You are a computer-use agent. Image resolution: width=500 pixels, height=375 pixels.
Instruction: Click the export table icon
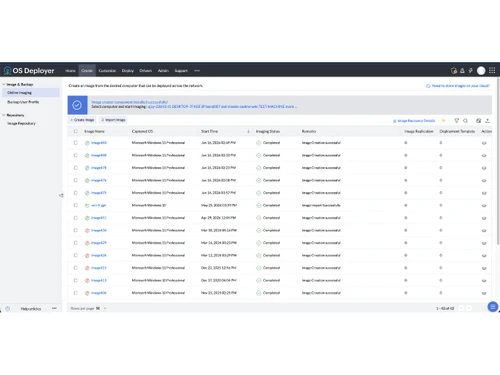pyautogui.click(x=487, y=121)
